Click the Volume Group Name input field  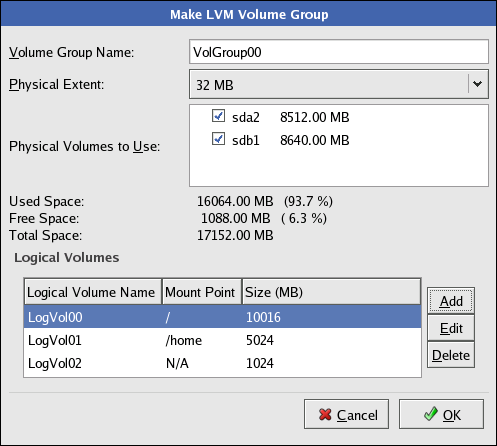(x=339, y=52)
